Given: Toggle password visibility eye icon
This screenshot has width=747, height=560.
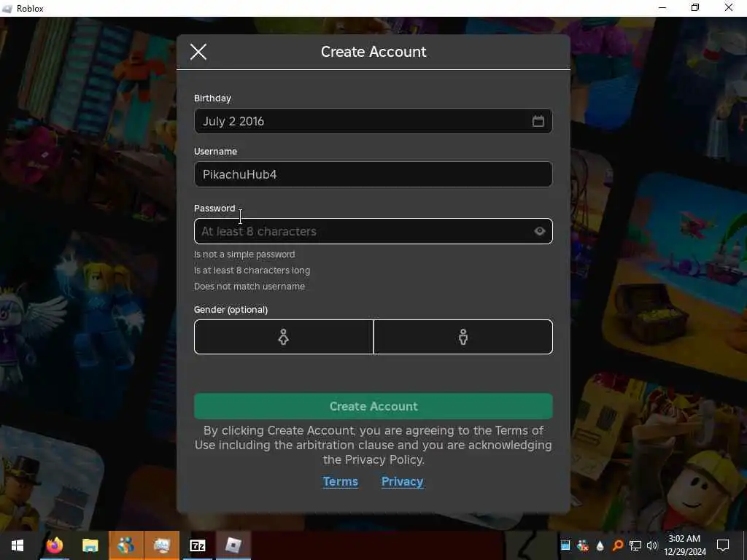Looking at the screenshot, I should tap(539, 231).
